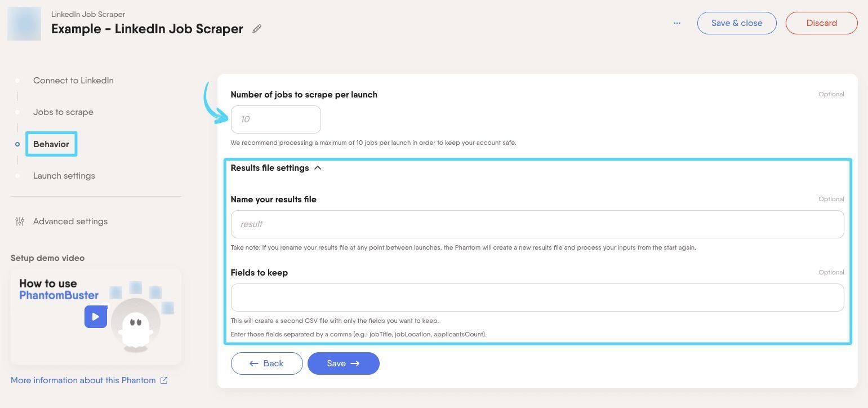Viewport: 868px width, 408px height.
Task: Click the Discard button
Action: [x=821, y=23]
